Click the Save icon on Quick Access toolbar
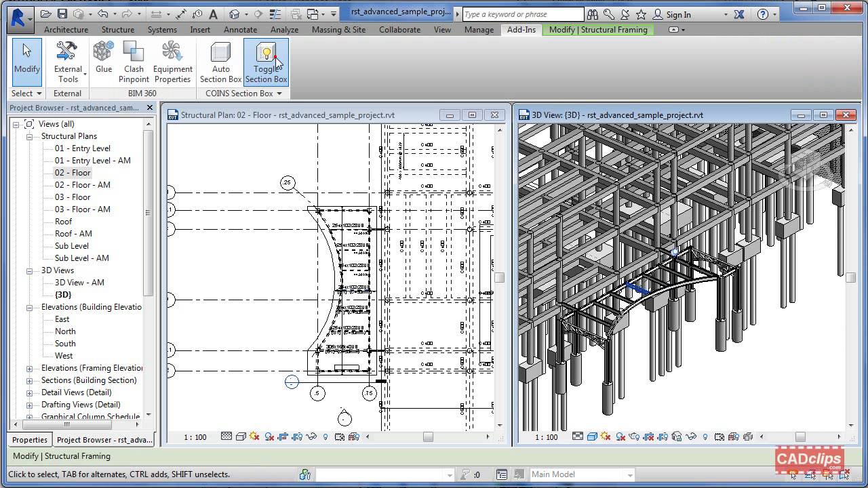 pos(62,14)
